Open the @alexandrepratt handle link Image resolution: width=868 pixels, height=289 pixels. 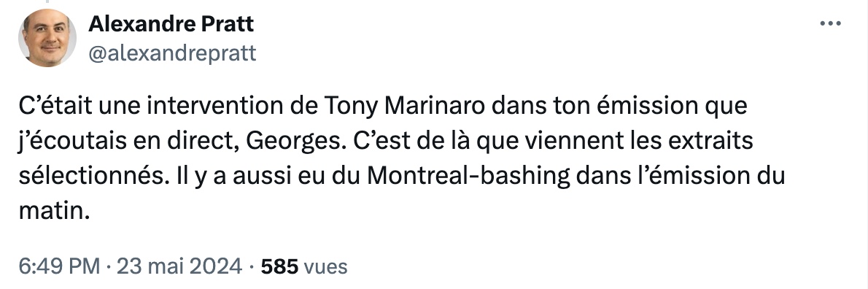tap(172, 53)
